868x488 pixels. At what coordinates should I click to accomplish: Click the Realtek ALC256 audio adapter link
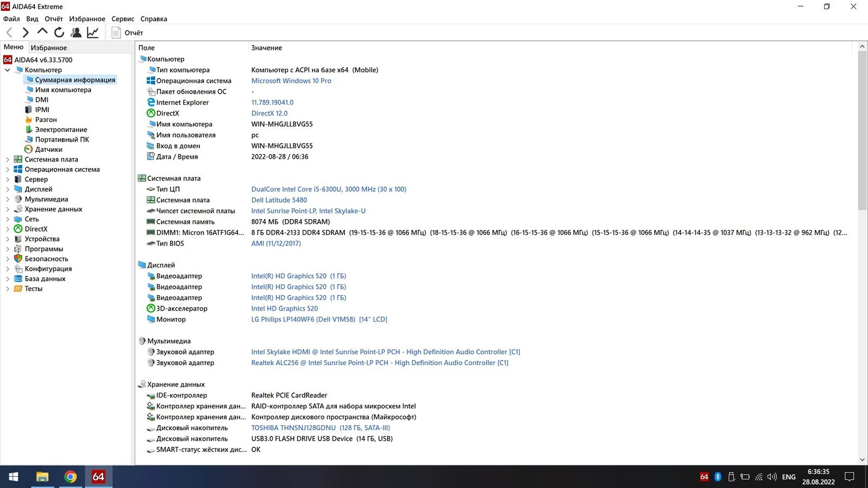click(x=380, y=363)
